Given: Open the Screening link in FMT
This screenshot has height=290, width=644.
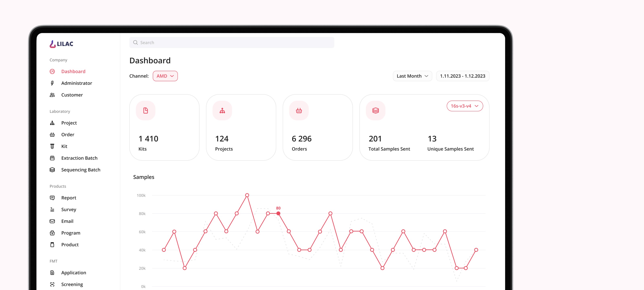Looking at the screenshot, I should tap(72, 284).
